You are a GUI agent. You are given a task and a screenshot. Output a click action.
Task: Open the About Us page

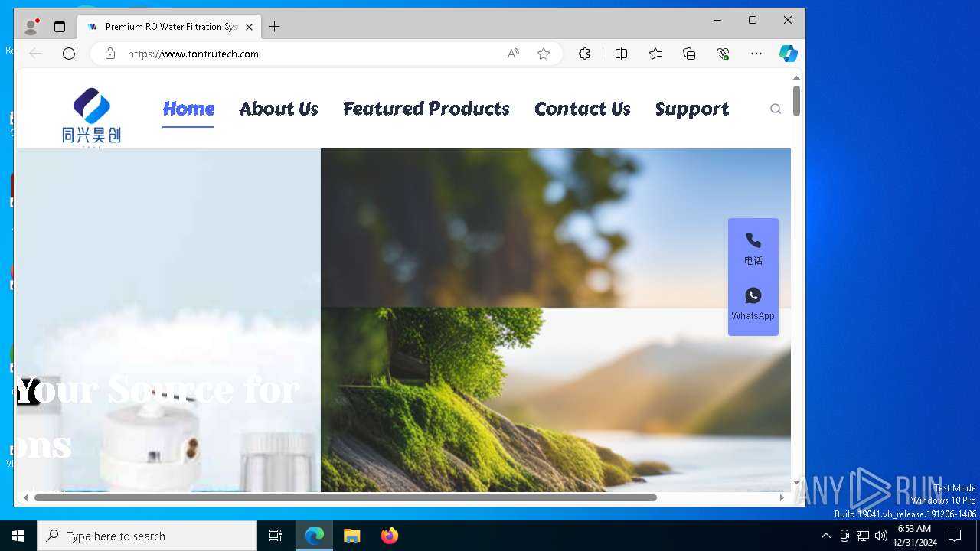[x=279, y=109]
